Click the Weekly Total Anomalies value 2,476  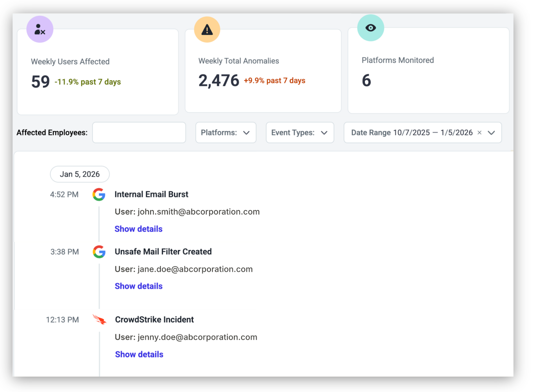click(x=219, y=81)
